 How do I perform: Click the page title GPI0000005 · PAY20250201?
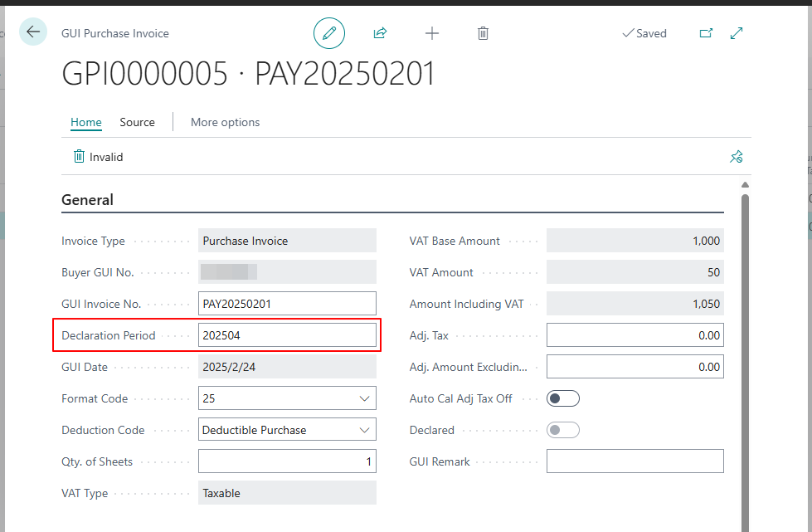[x=248, y=74]
